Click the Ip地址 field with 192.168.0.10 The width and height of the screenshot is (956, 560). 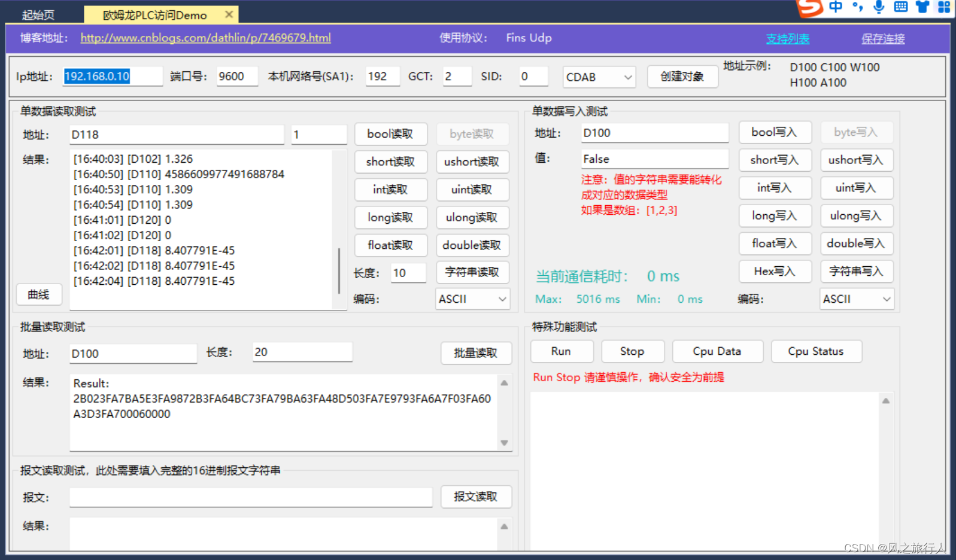(x=113, y=77)
